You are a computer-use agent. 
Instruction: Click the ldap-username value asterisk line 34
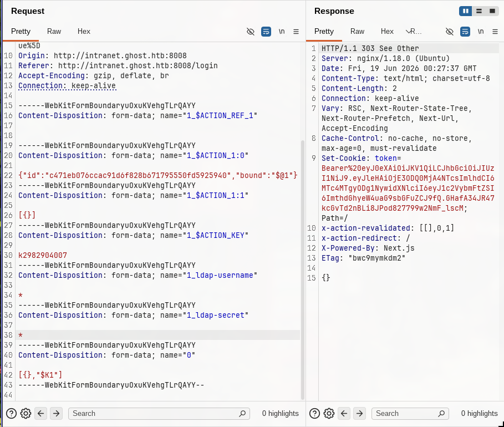(21, 295)
